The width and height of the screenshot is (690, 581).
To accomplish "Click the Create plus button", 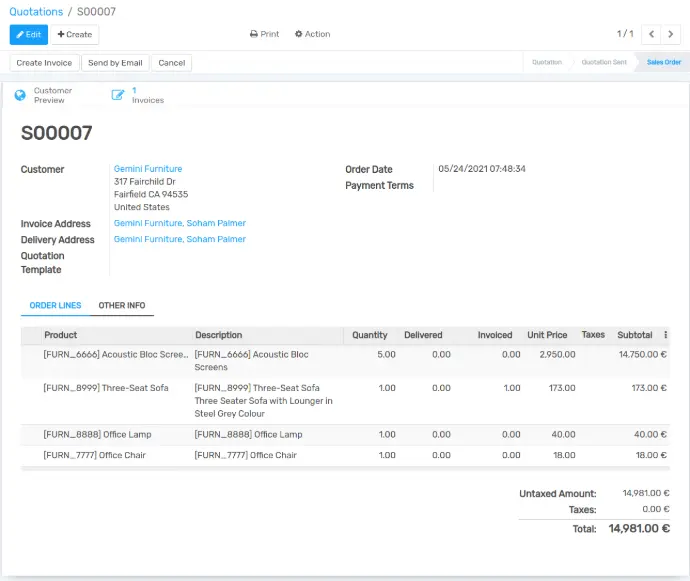I will [75, 34].
